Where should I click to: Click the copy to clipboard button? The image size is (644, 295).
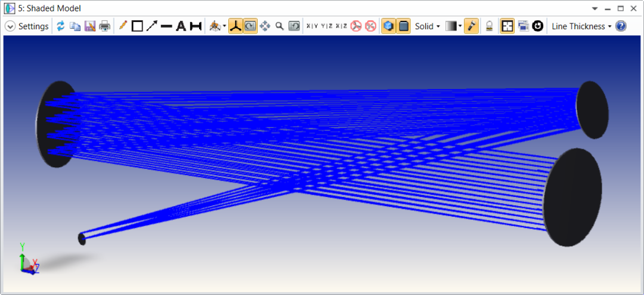click(75, 26)
